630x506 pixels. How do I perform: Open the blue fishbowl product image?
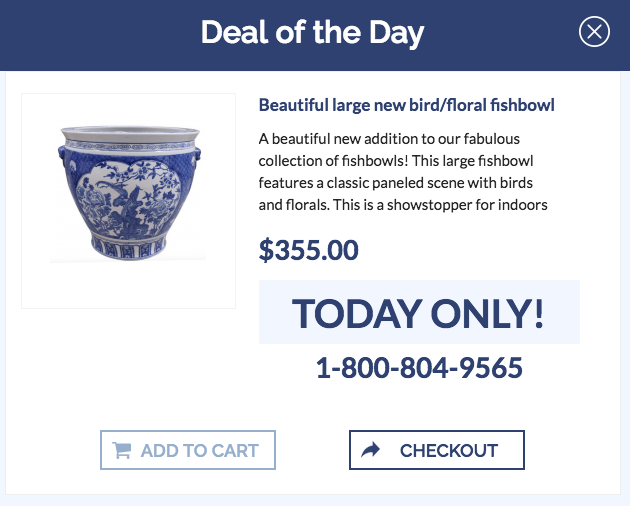(x=128, y=200)
